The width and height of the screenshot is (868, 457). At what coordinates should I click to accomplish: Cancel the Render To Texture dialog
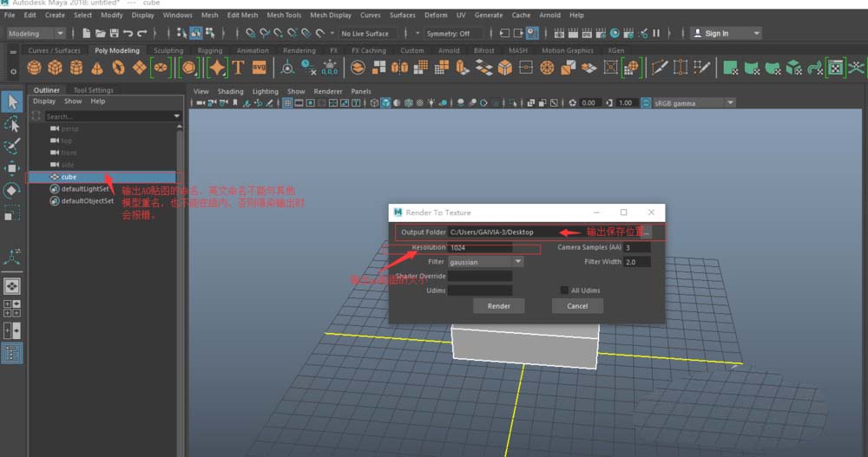point(577,306)
